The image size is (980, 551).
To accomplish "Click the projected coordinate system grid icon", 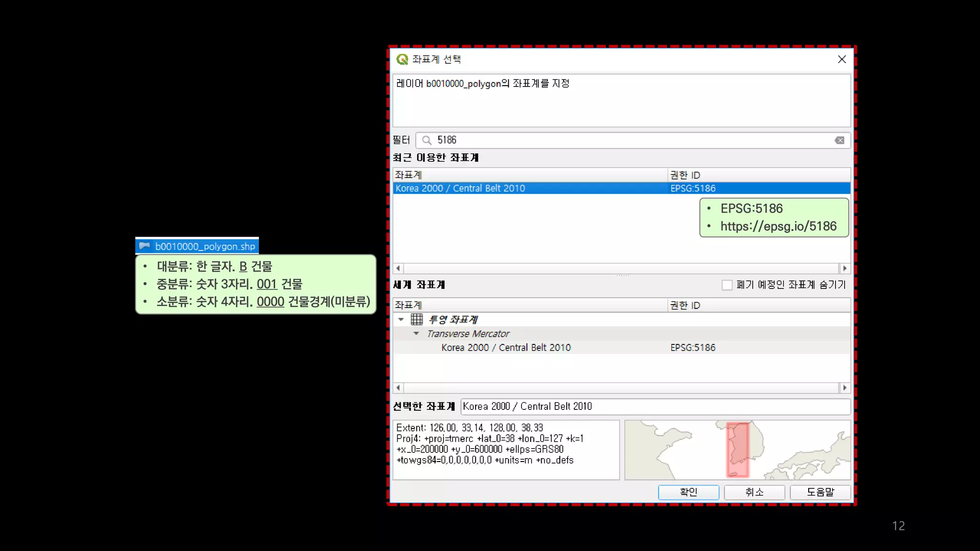I will click(417, 319).
